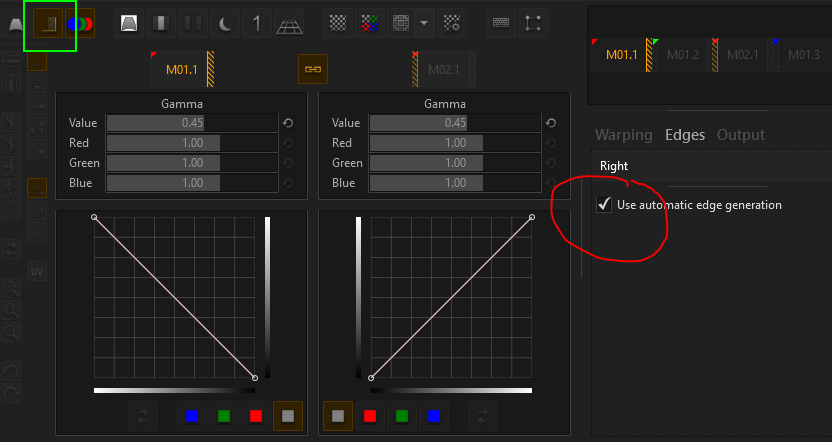The height and width of the screenshot is (442, 832).
Task: Select the M01.2 projector in top panel
Action: click(x=682, y=54)
